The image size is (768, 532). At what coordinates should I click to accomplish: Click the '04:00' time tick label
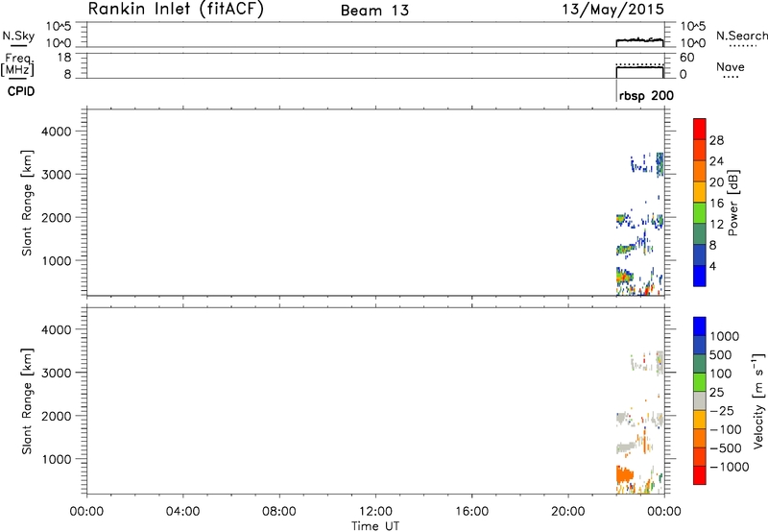point(182,512)
